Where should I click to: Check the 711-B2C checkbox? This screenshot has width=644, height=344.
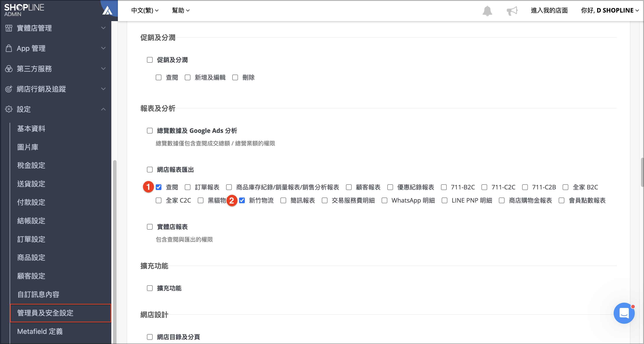coord(444,187)
